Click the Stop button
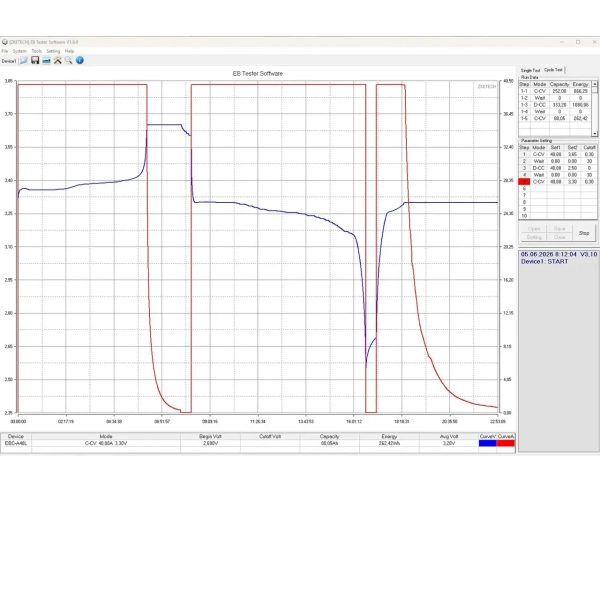The height and width of the screenshot is (600, 600). point(584,233)
